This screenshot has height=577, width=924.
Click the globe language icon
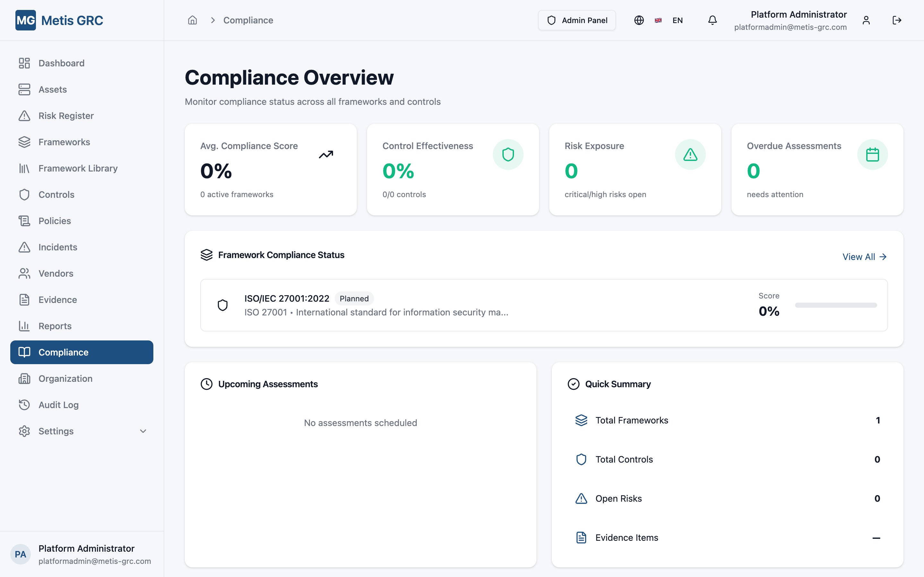click(x=639, y=20)
